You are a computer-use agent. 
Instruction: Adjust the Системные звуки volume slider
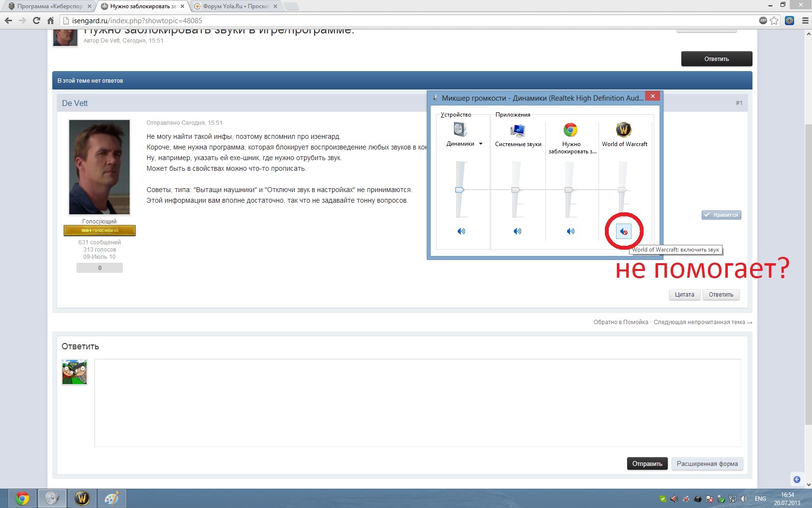pos(516,190)
